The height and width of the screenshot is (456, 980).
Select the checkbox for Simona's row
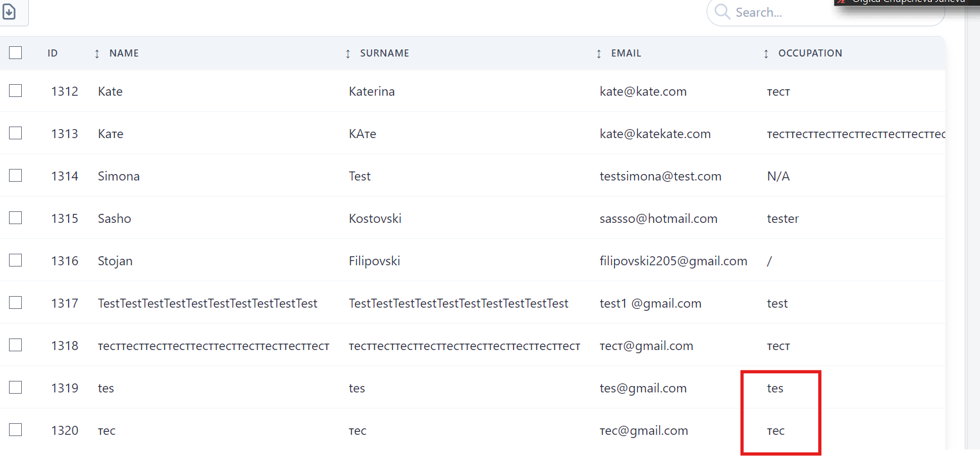(x=15, y=175)
